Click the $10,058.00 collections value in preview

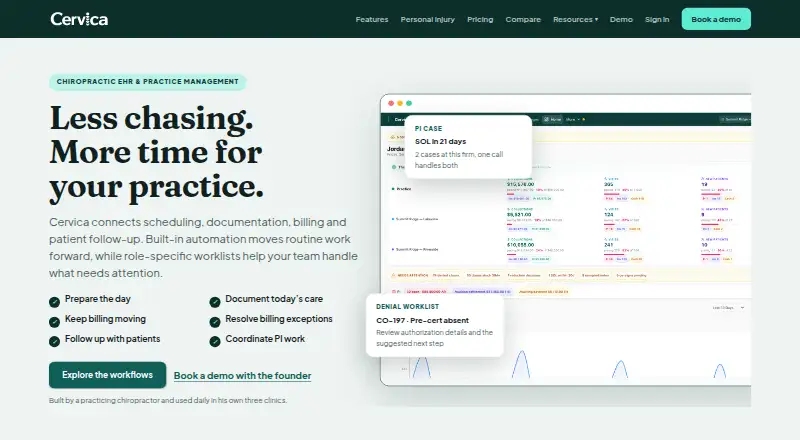(520, 245)
